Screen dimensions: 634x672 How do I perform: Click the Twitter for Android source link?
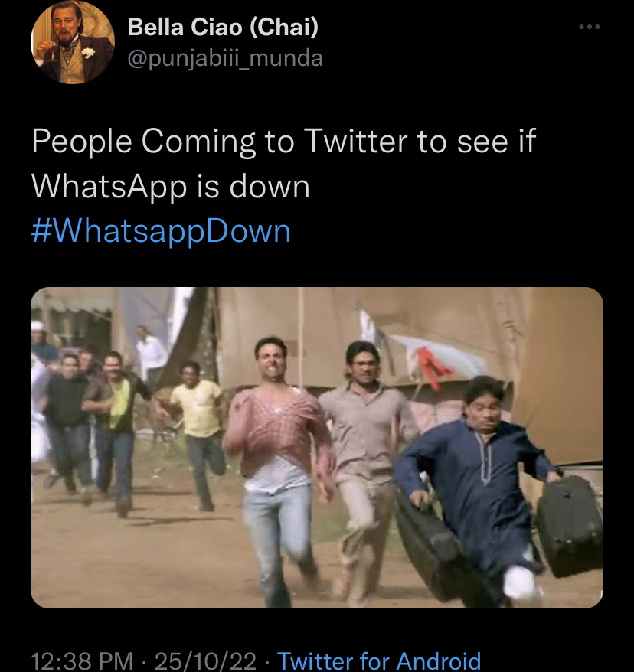point(379,660)
